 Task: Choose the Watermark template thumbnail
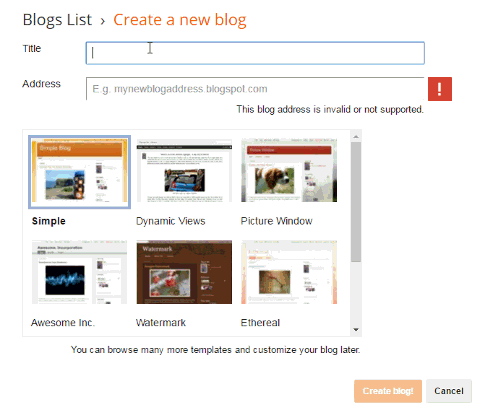184,272
